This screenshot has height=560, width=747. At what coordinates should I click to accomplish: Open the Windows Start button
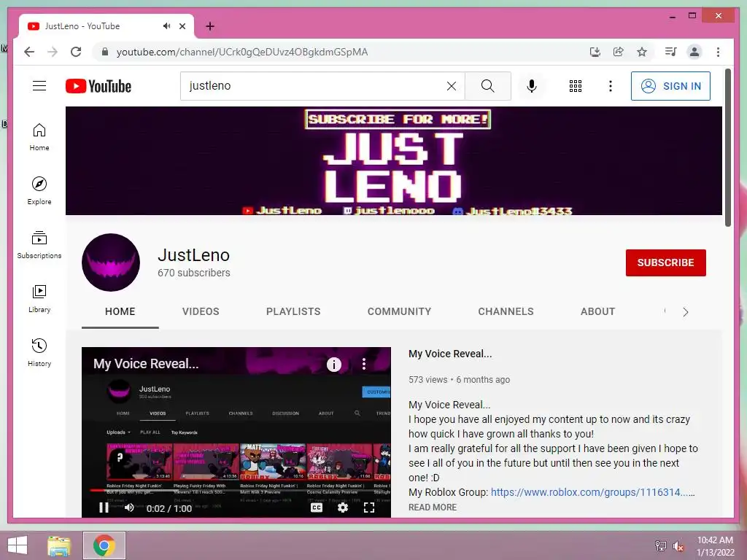18,545
